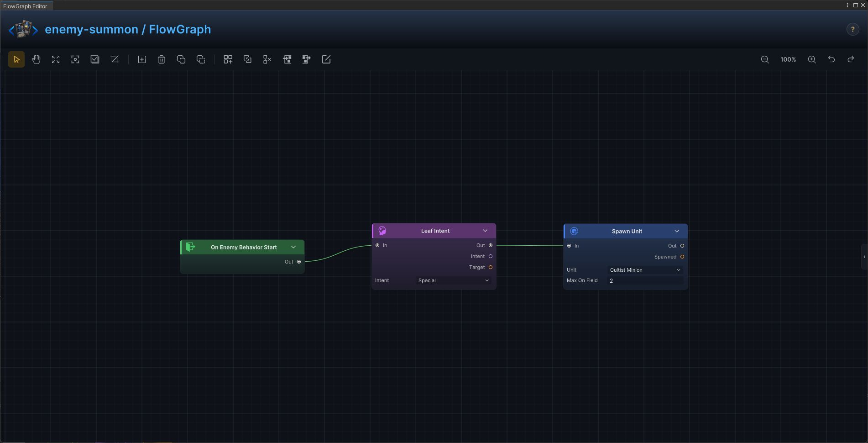Select the Spawn Unit node title
Viewport: 868px width, 443px height.
tap(627, 231)
